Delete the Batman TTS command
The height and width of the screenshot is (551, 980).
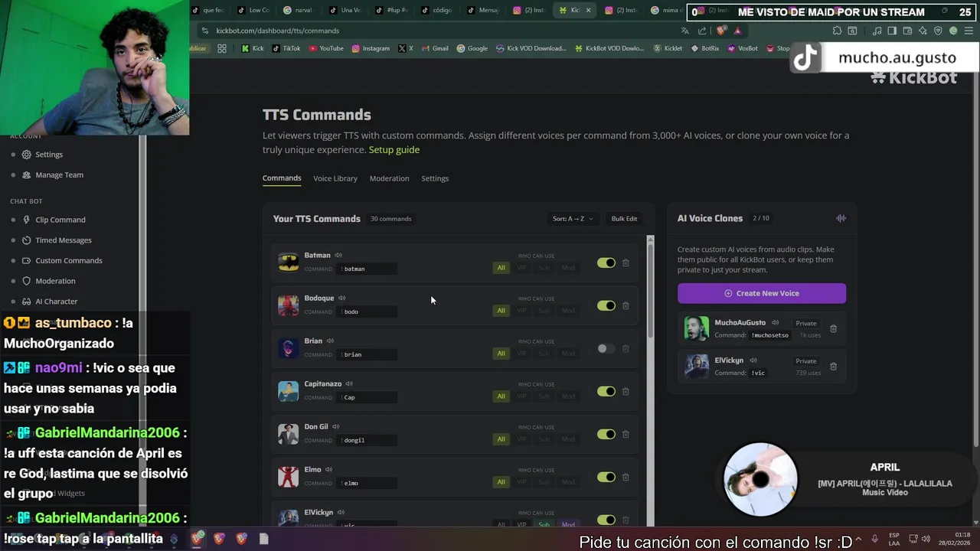[626, 262]
